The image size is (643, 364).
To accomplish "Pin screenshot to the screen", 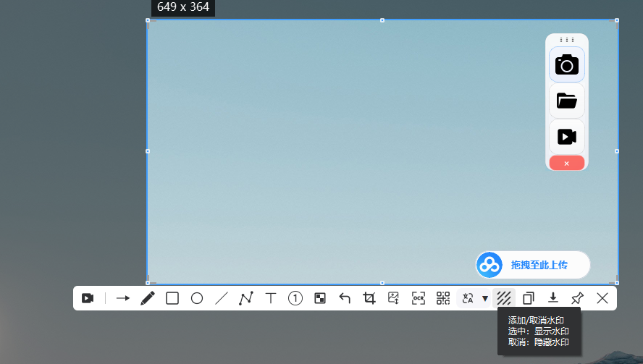I will click(577, 298).
